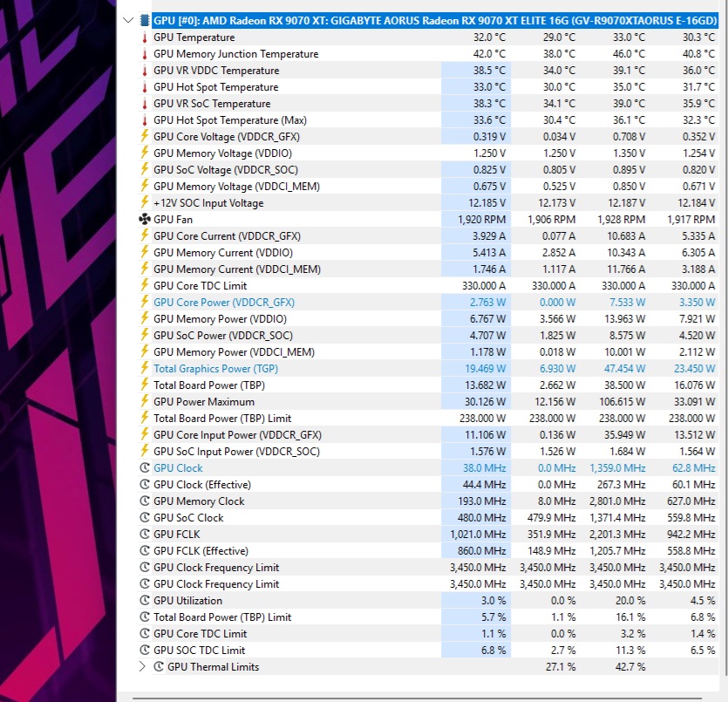
Task: Collapse the GPU [#0] sensor group
Action: point(128,20)
